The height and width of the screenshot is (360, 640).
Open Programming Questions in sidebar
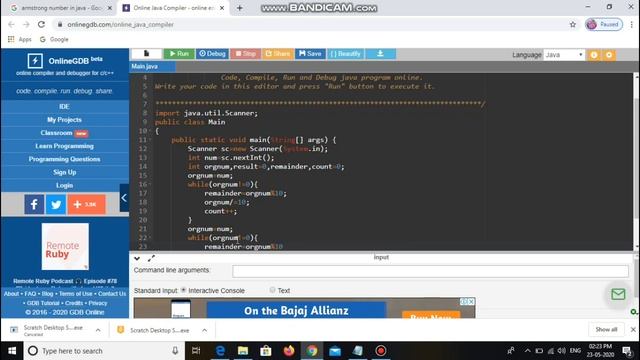pos(64,159)
